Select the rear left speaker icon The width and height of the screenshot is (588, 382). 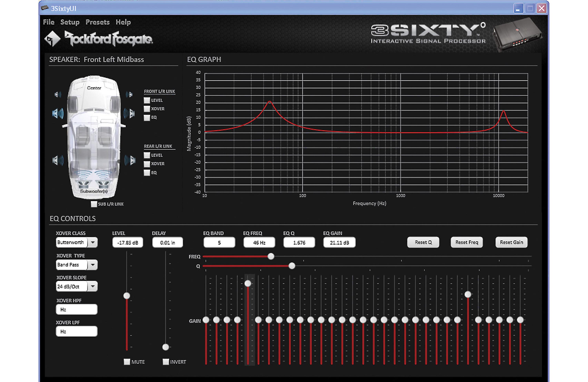coord(58,160)
